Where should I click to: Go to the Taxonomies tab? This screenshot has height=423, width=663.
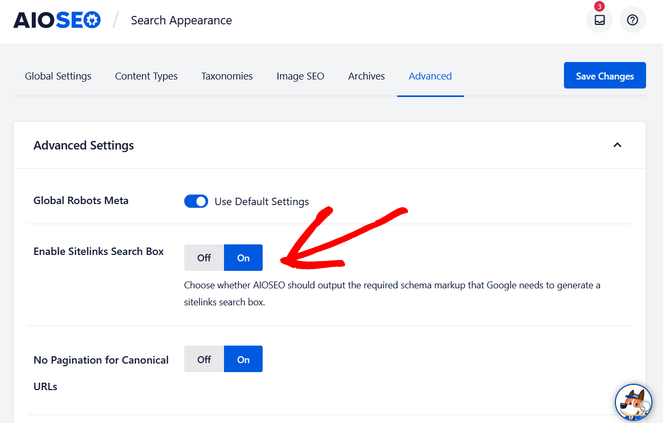[x=226, y=76]
